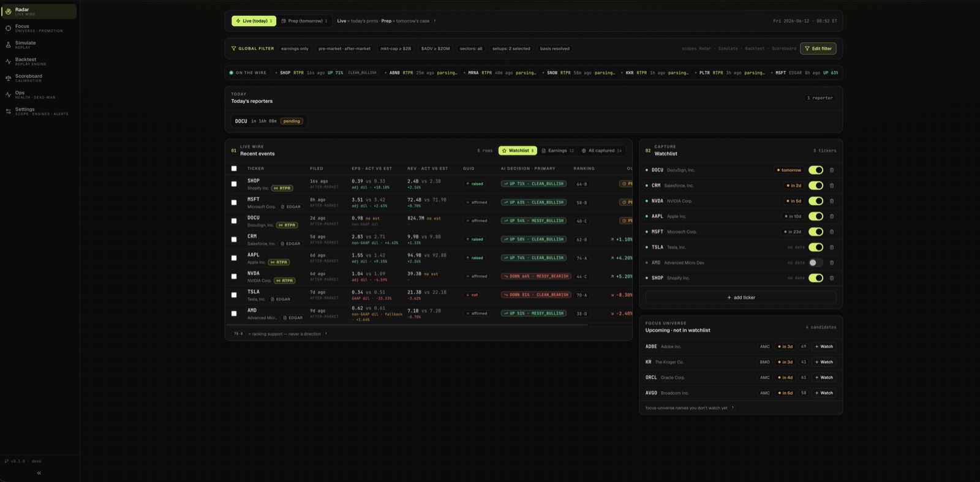Click the horizontal scrollbar under Recent events
The width and height of the screenshot is (980, 482).
pyautogui.click(x=407, y=325)
